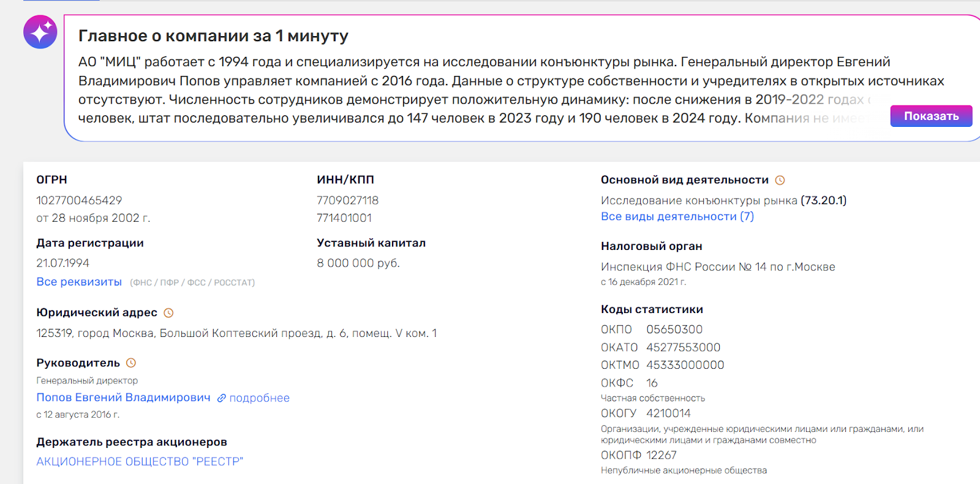Click Инспекция ФНС России № 14 по г.Москве text
The image size is (980, 484).
pos(718,267)
